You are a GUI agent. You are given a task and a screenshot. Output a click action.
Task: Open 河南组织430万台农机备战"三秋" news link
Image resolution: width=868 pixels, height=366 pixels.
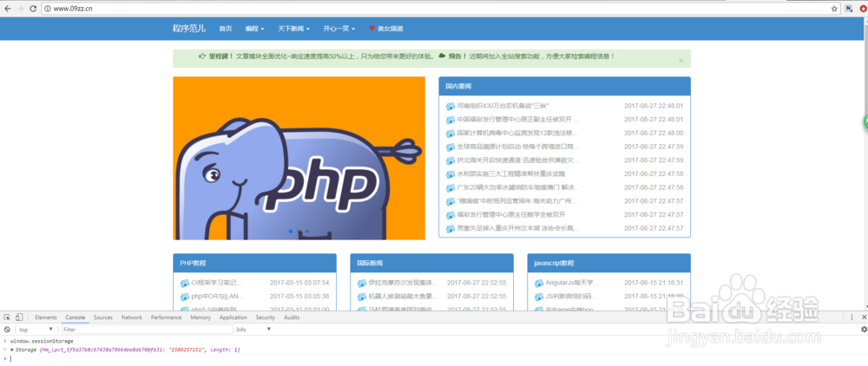point(503,106)
